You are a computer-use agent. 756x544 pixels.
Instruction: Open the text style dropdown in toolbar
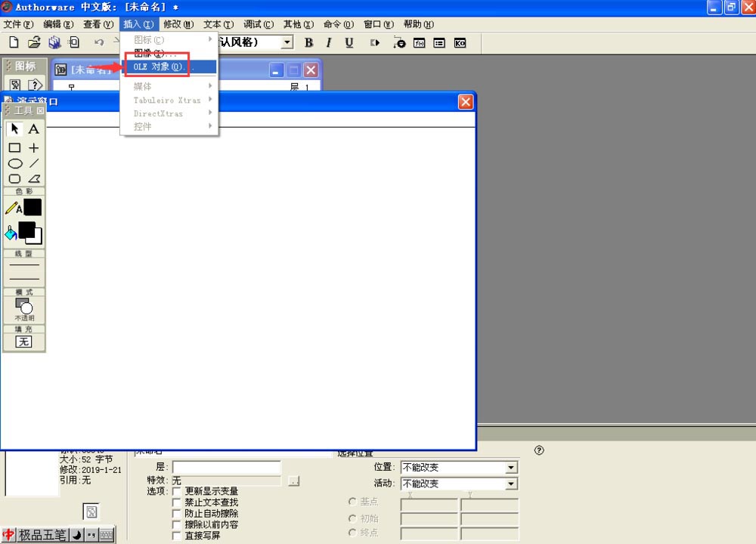[287, 42]
